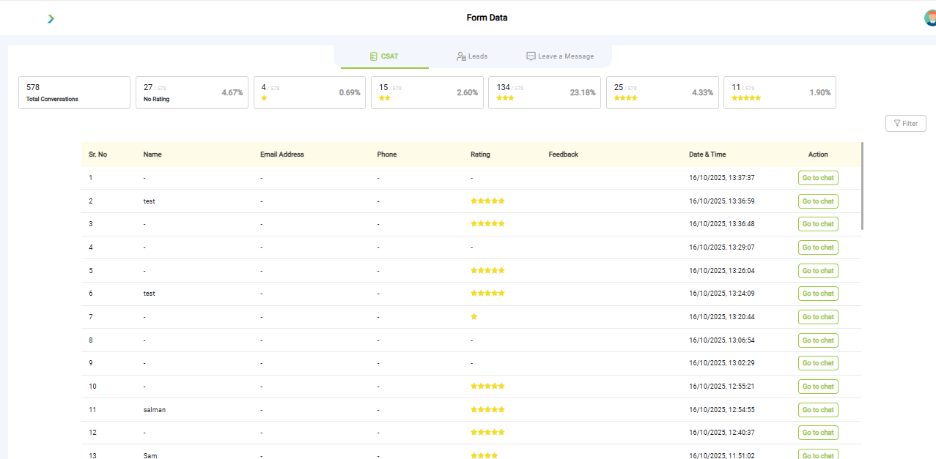The image size is (936, 459).
Task: Select the three-star 23.18% rating card
Action: pos(544,93)
